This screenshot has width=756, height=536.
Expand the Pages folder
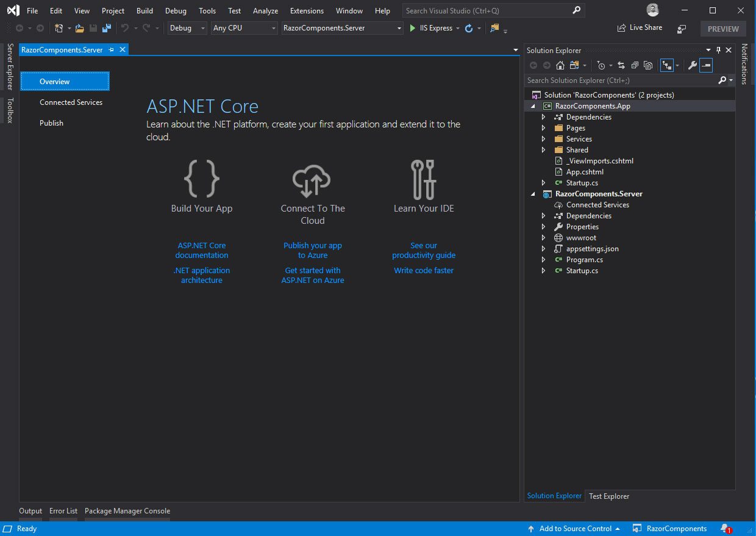[543, 128]
